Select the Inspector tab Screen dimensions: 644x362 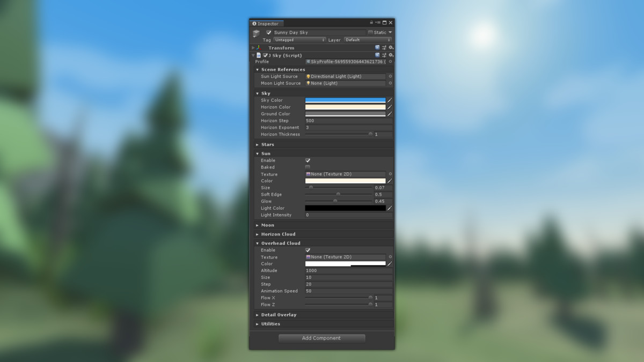(x=266, y=24)
